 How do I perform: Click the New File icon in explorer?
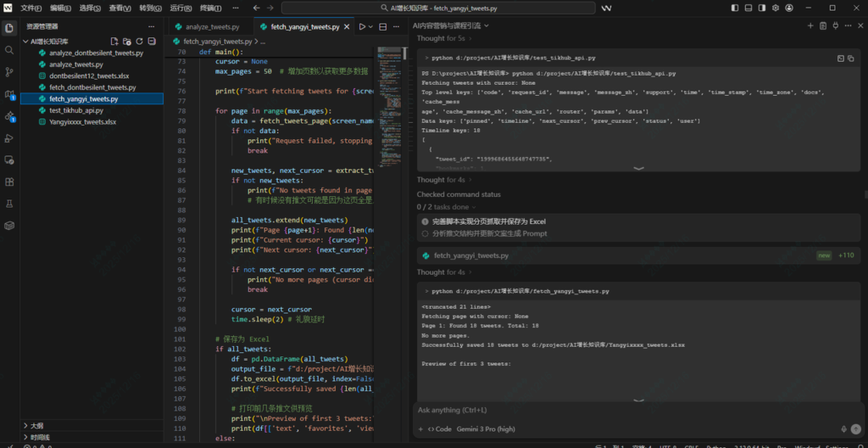pos(115,41)
